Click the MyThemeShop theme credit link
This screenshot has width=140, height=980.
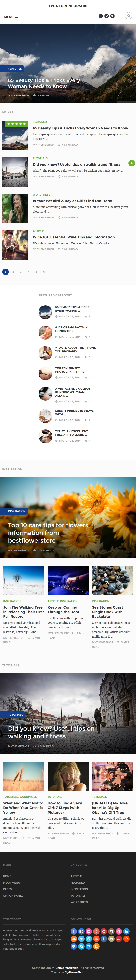pos(74,972)
